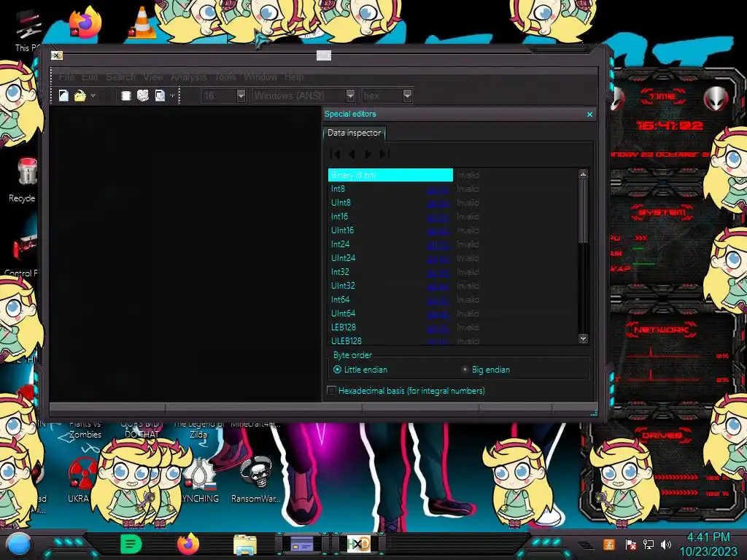This screenshot has height=560, width=747.
Task: Open the Search menu
Action: [x=120, y=77]
